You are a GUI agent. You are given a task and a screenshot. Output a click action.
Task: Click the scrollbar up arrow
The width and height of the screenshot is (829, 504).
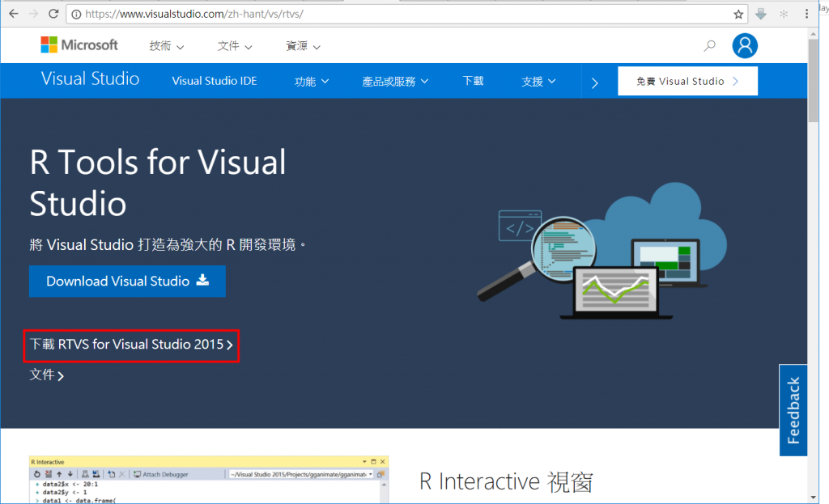click(x=813, y=34)
